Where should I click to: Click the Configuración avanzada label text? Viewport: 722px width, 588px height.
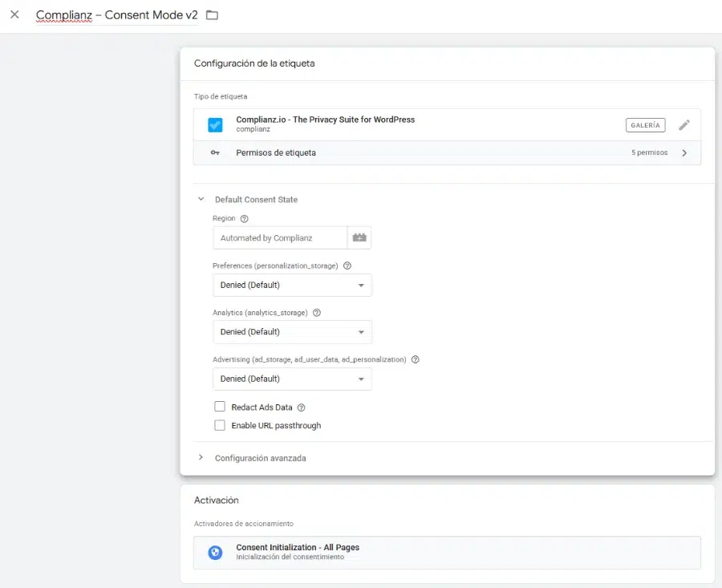(260, 458)
